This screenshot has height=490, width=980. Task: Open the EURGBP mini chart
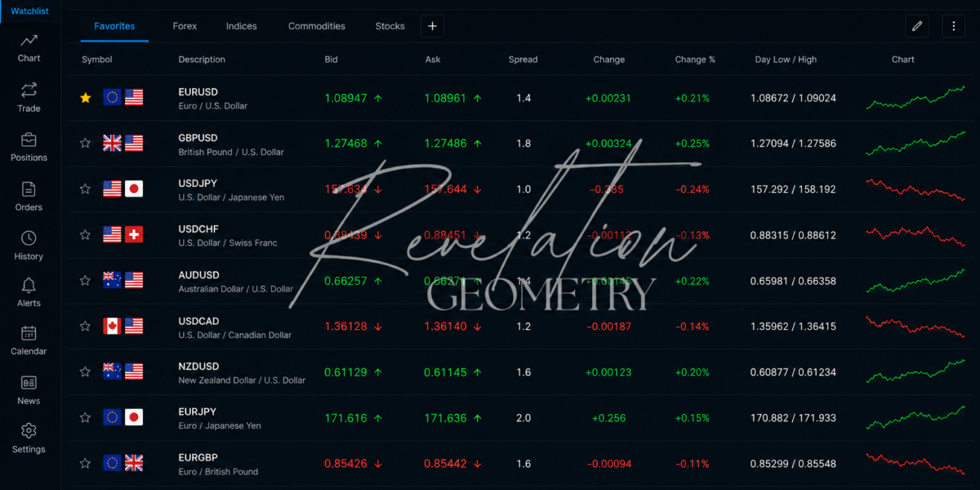915,463
